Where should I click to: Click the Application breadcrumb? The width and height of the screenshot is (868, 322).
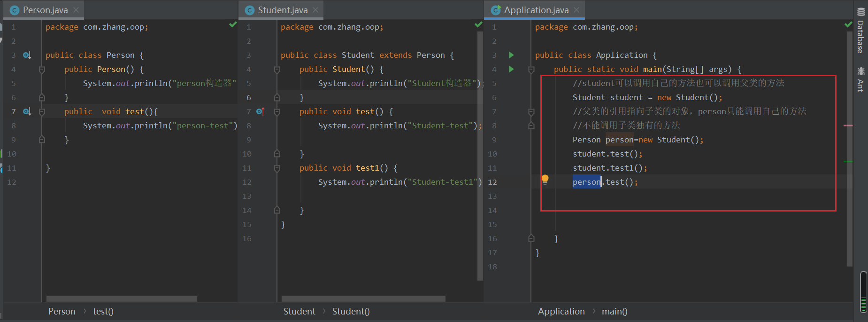click(561, 311)
